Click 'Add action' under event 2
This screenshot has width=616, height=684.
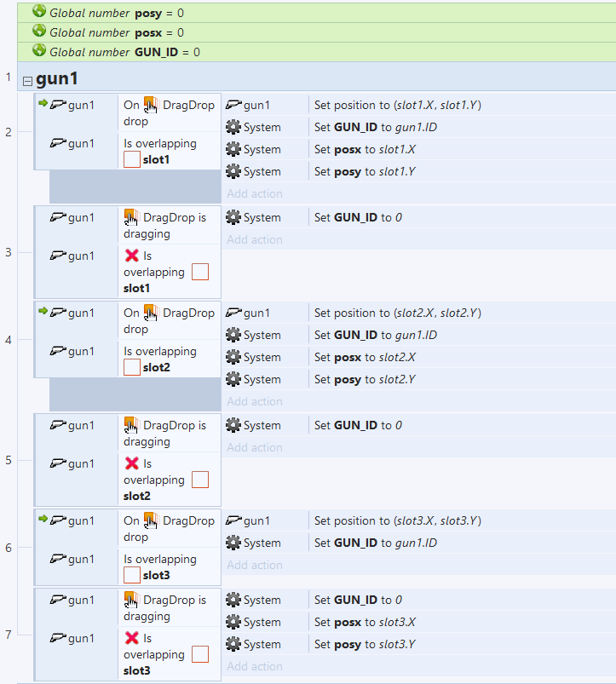tap(255, 193)
